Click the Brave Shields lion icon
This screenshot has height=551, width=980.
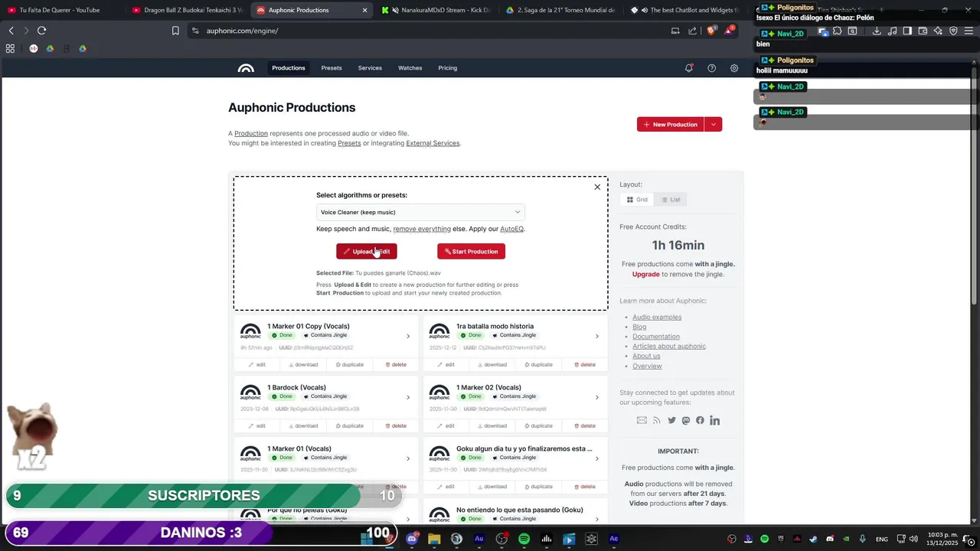click(x=710, y=31)
